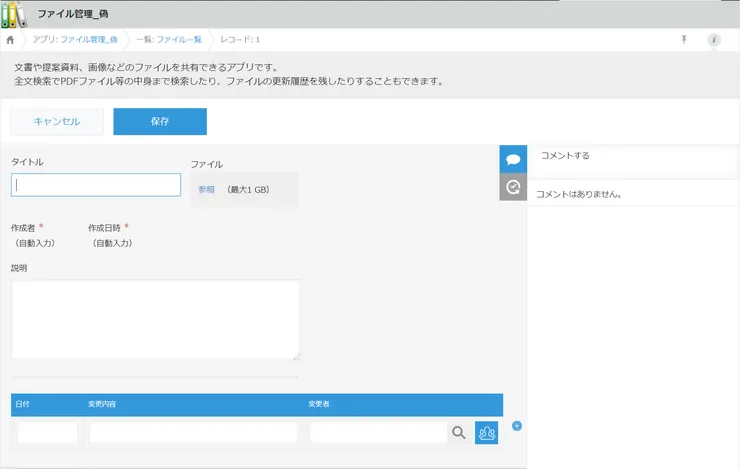The image size is (740, 469).
Task: Focus the タイトル text field
Action: (96, 185)
